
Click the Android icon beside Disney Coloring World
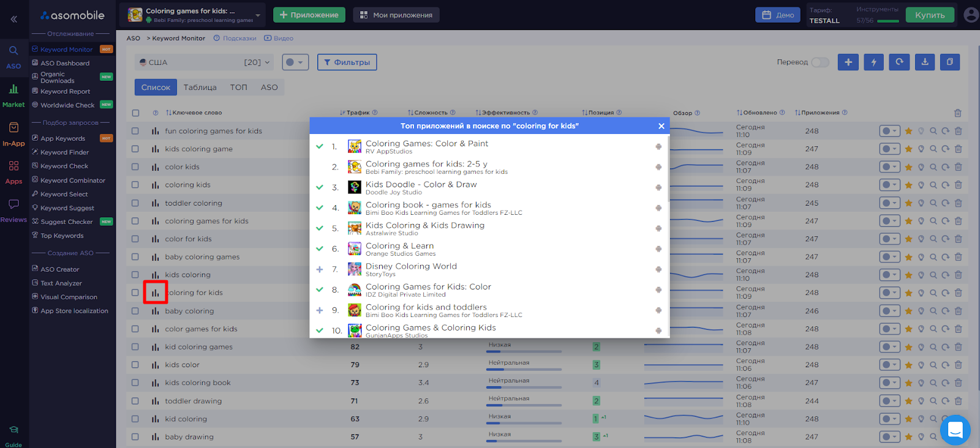658,269
